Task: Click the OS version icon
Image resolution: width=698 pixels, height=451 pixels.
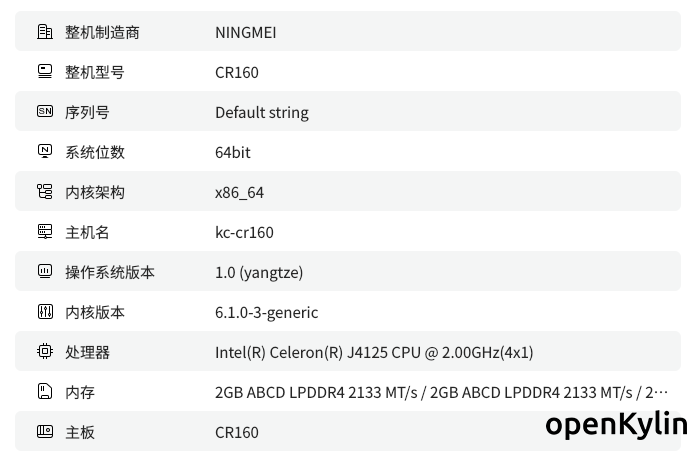Action: 45,271
